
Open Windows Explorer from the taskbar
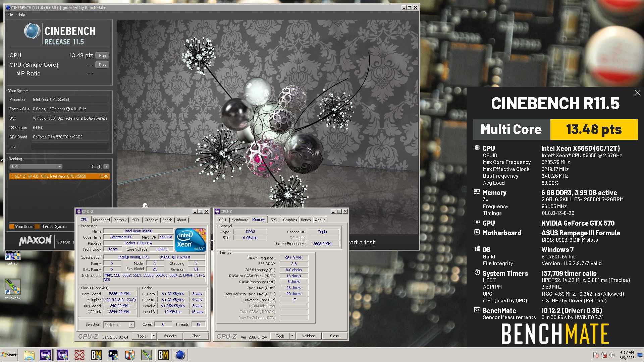[x=29, y=355]
